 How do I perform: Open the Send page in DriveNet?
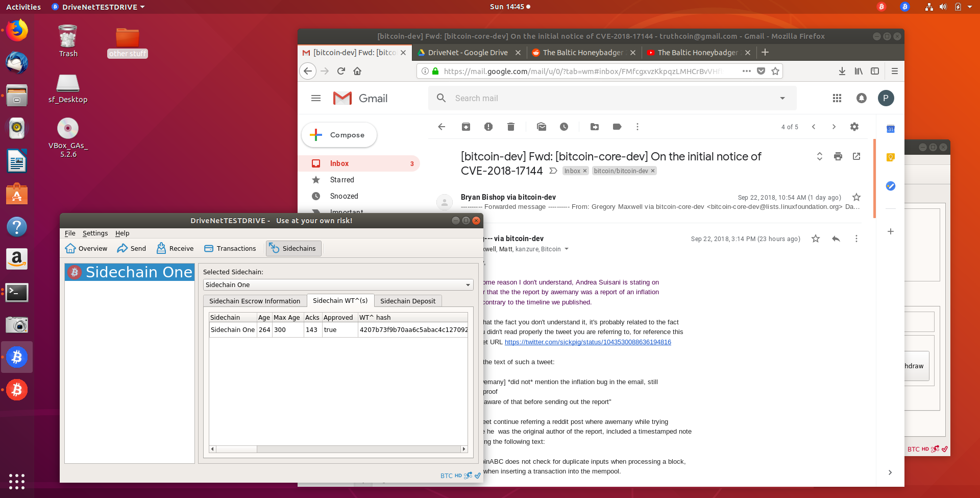click(x=132, y=249)
